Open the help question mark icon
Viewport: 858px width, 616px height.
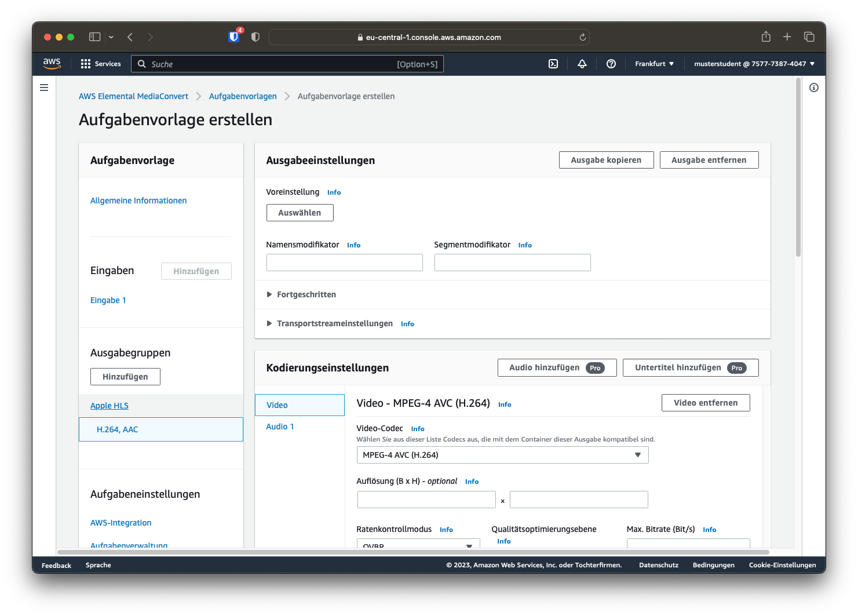[x=611, y=64]
